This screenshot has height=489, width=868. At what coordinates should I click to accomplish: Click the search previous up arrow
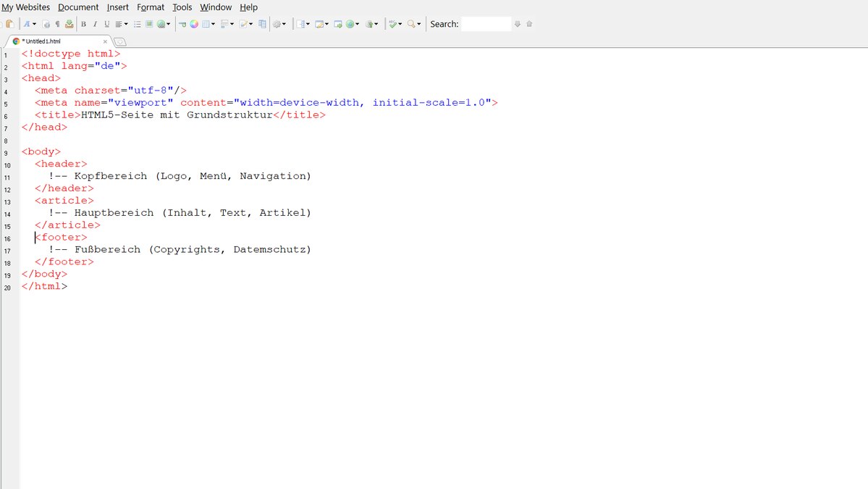529,24
